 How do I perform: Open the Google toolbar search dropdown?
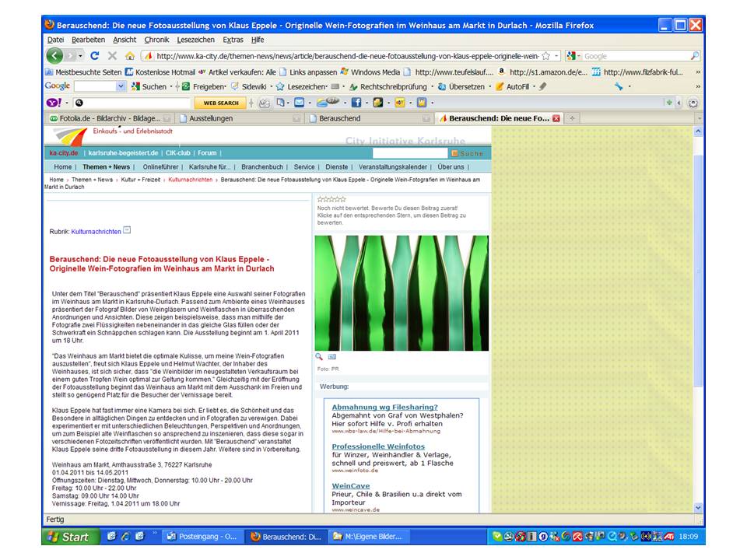pos(121,87)
